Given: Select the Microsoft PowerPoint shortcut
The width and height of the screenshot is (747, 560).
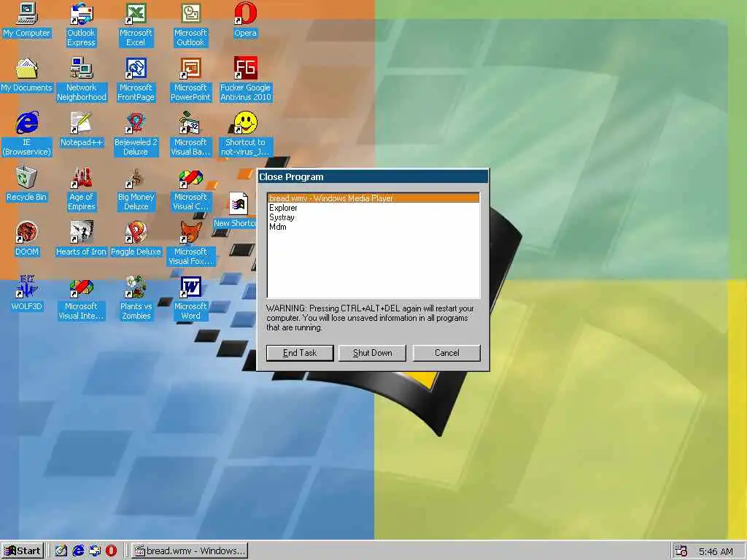Looking at the screenshot, I should (x=190, y=79).
